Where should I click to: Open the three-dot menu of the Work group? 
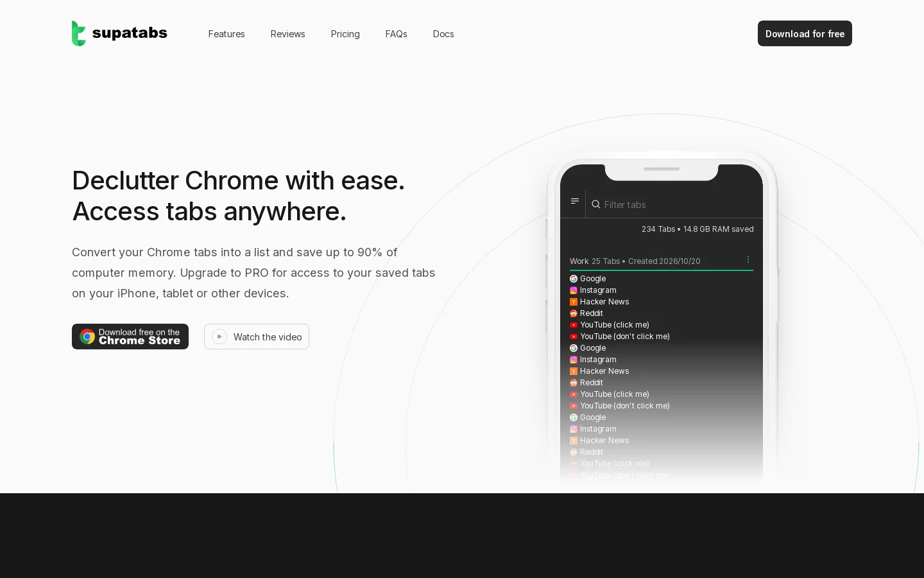[748, 260]
